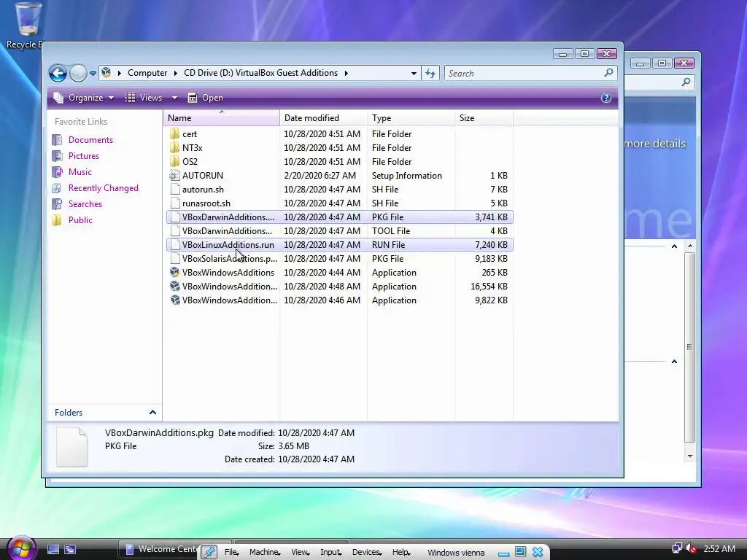Image resolution: width=747 pixels, height=560 pixels.
Task: Sort by Size column header
Action: (484, 117)
